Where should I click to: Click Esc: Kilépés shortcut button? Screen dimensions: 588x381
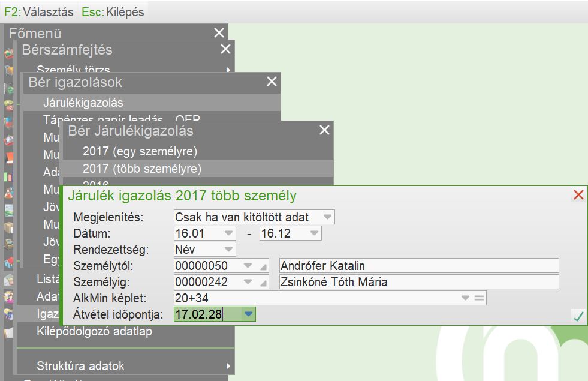coord(113,11)
